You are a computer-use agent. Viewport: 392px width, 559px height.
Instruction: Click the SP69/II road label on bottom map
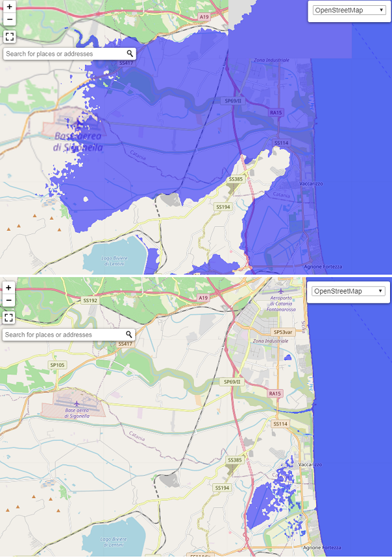[233, 382]
